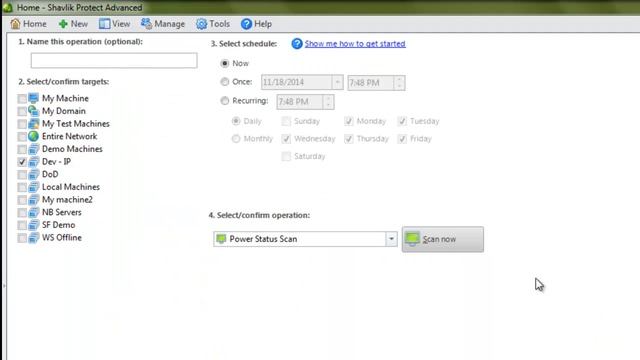This screenshot has width=640, height=360.
Task: Open the Tools menu
Action: coord(213,24)
